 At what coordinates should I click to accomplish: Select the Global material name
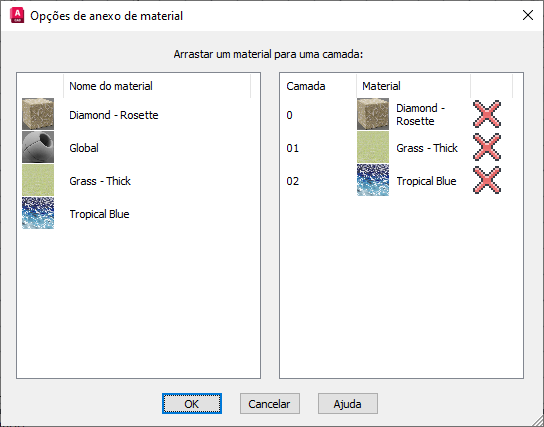84,148
